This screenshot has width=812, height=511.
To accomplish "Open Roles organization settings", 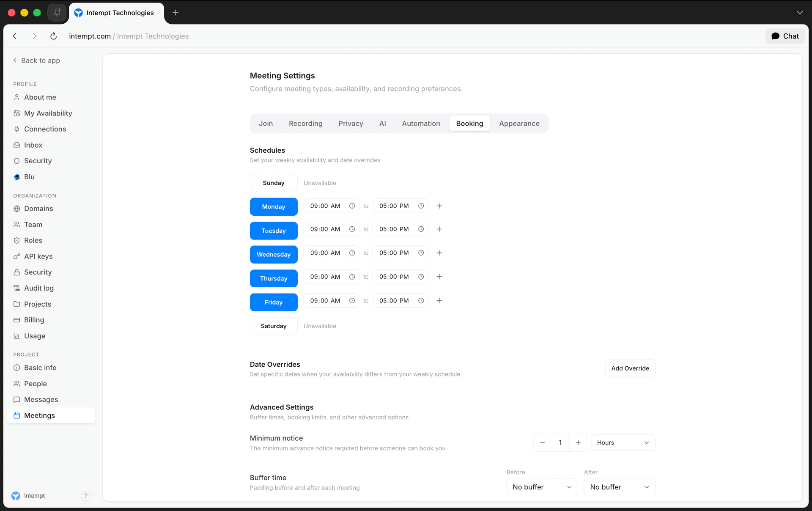I will click(51, 240).
